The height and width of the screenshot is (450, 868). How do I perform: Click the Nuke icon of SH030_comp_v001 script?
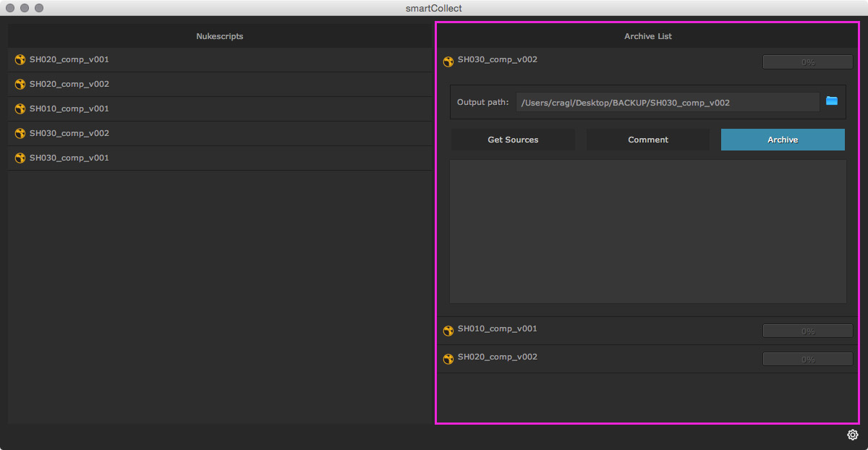pos(20,158)
